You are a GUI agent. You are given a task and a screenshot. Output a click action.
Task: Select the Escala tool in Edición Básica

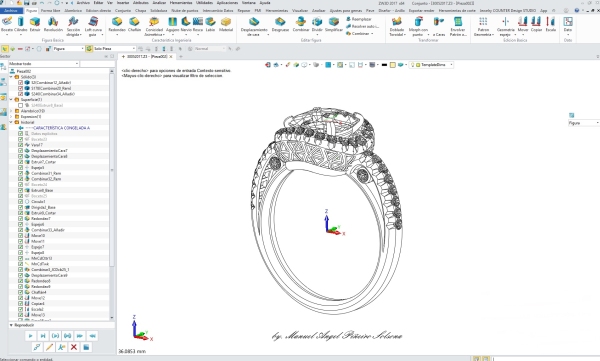(550, 23)
